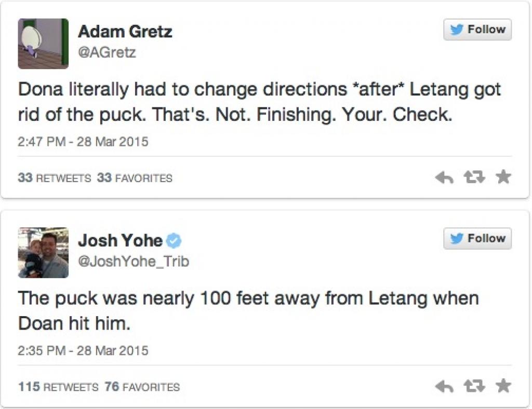532x409 pixels.
Task: Visit the @JoshYohe_Trib handle
Action: [134, 261]
